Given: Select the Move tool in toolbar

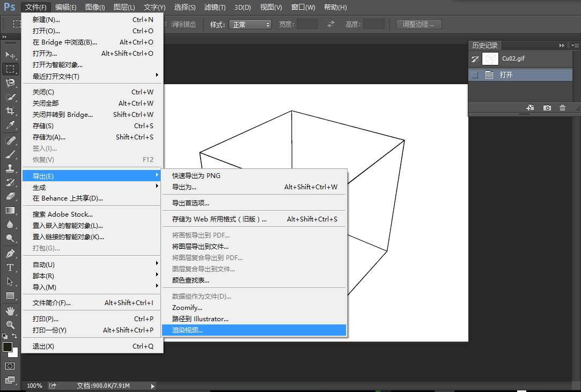Looking at the screenshot, I should click(10, 55).
